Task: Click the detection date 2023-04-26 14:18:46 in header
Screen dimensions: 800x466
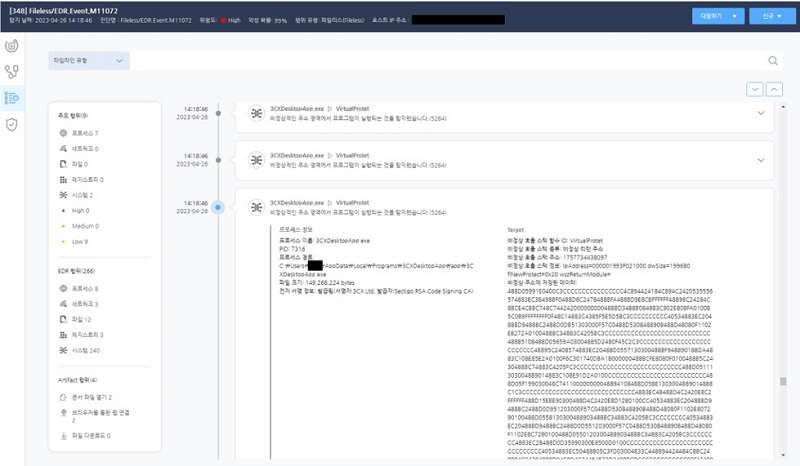Action: tap(63, 20)
